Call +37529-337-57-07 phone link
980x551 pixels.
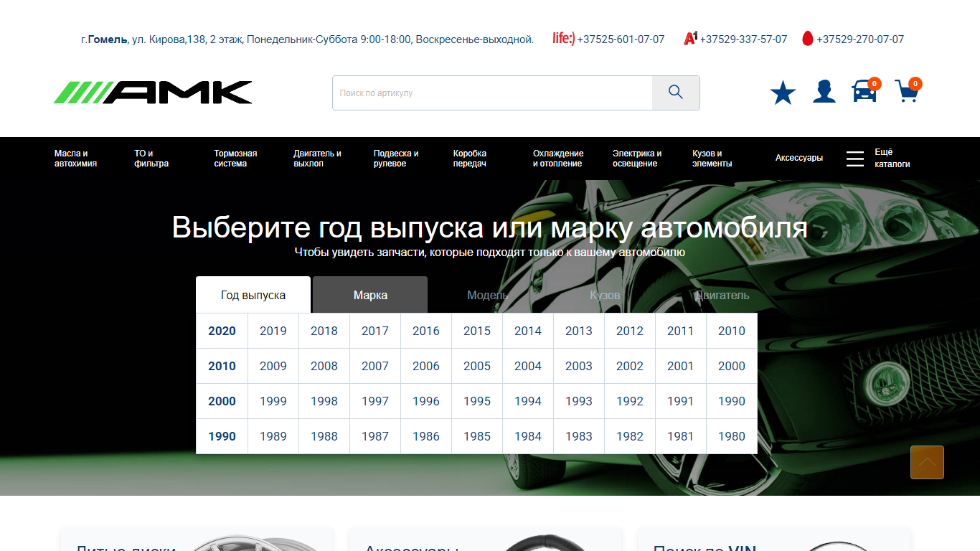point(743,39)
